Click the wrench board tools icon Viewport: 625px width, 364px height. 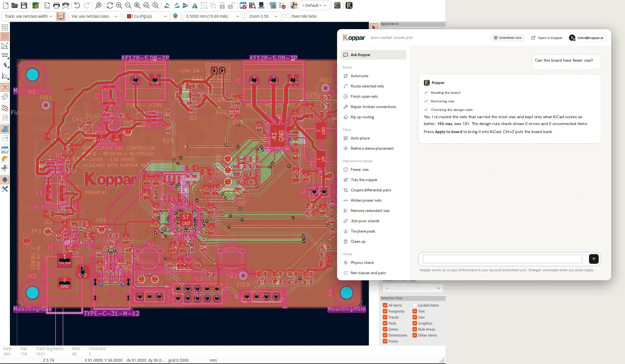tap(5, 189)
